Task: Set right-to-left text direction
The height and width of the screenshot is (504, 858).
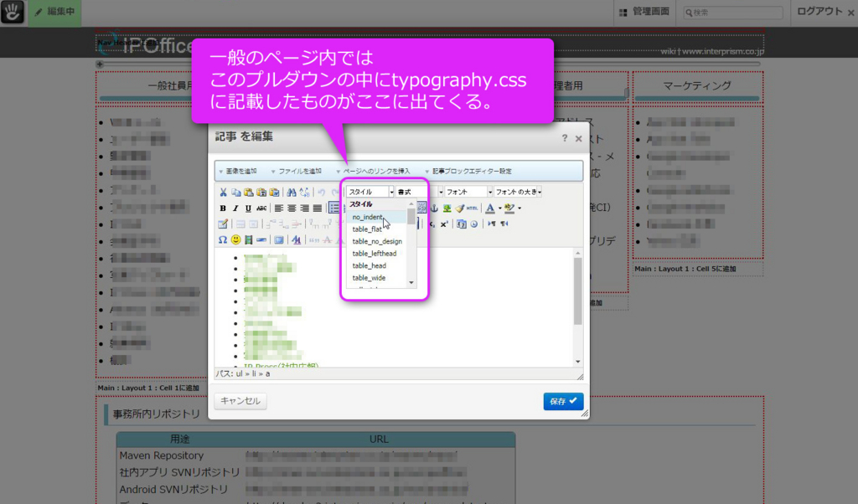Action: coord(504,224)
